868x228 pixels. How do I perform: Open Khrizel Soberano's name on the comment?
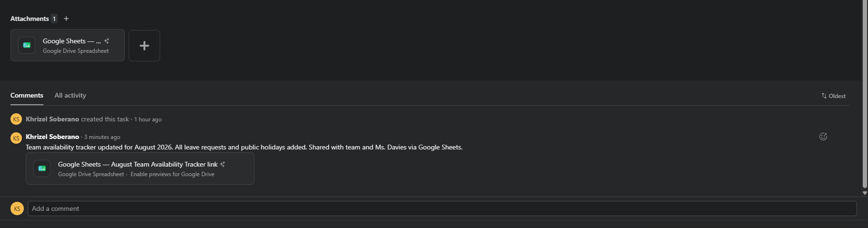(52, 137)
